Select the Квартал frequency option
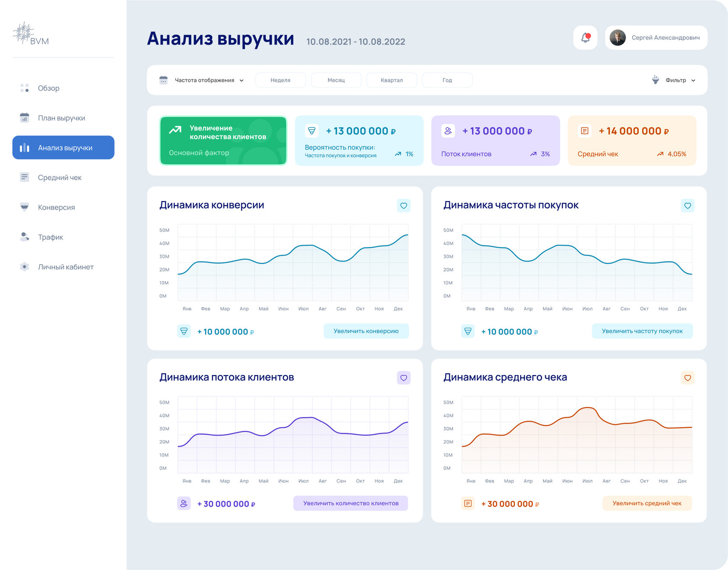 [392, 80]
